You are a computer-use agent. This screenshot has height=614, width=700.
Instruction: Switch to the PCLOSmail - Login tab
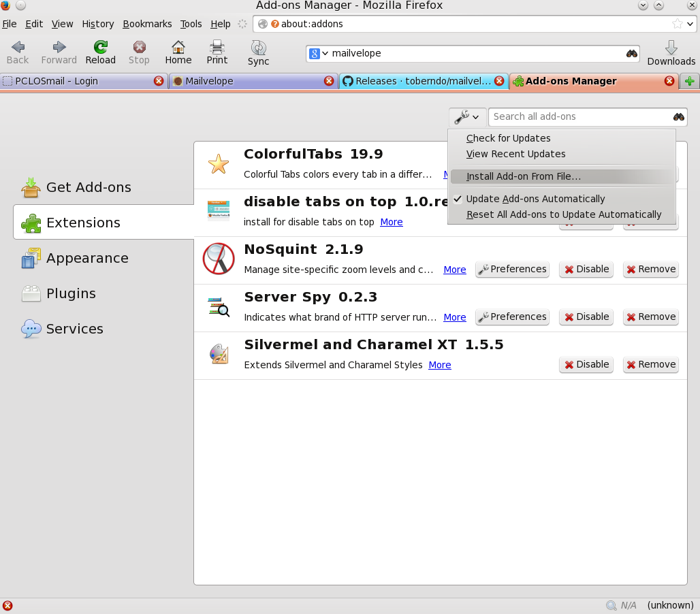84,81
